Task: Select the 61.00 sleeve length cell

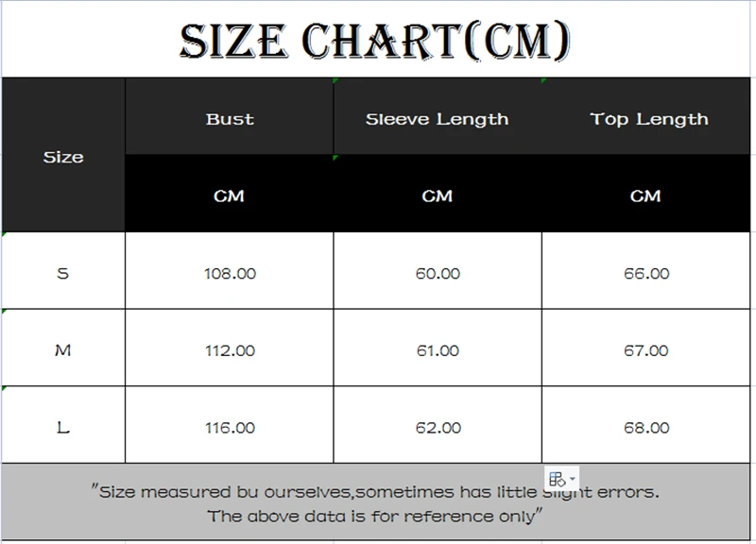Action: [x=437, y=350]
